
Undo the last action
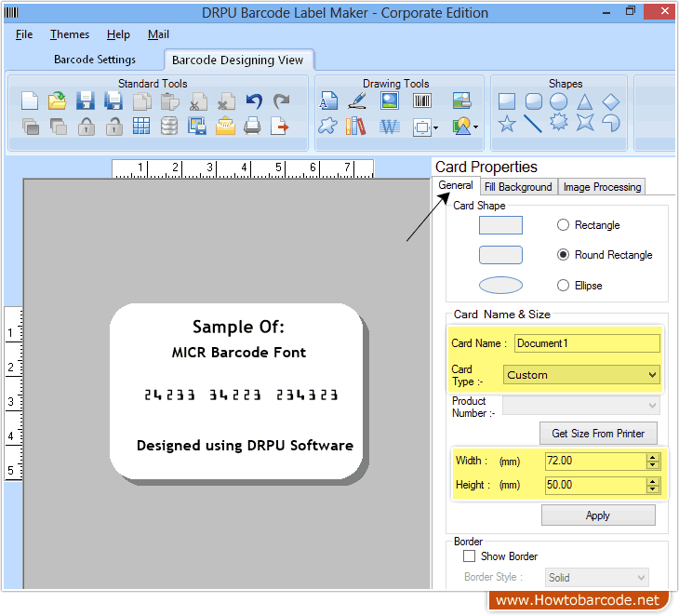click(x=254, y=101)
